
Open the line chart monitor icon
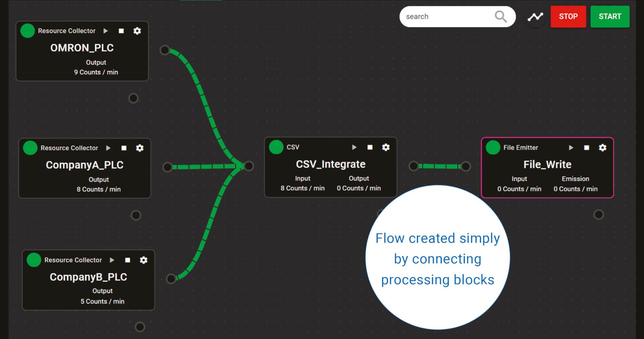535,16
